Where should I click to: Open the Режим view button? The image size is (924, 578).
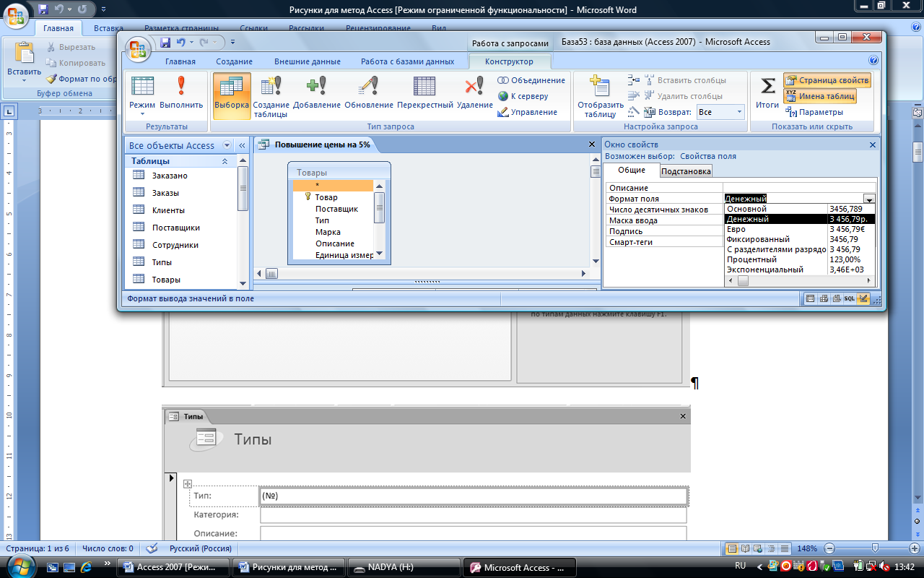(x=142, y=96)
